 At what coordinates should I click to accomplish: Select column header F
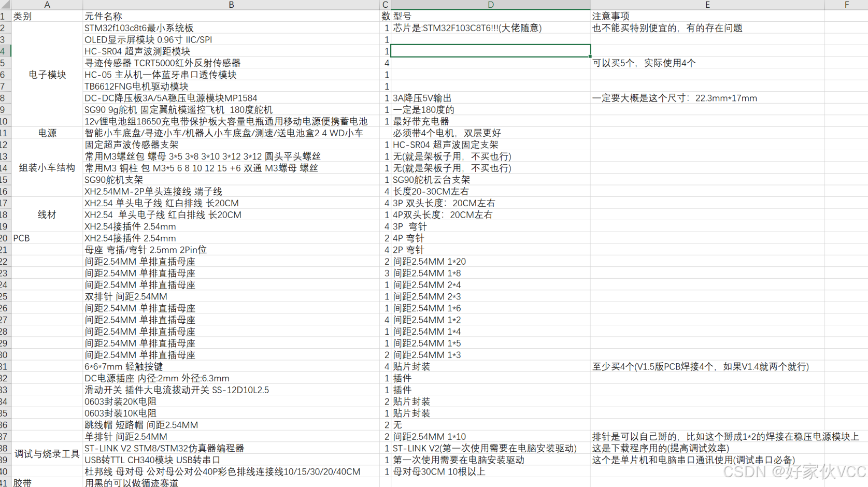846,5
